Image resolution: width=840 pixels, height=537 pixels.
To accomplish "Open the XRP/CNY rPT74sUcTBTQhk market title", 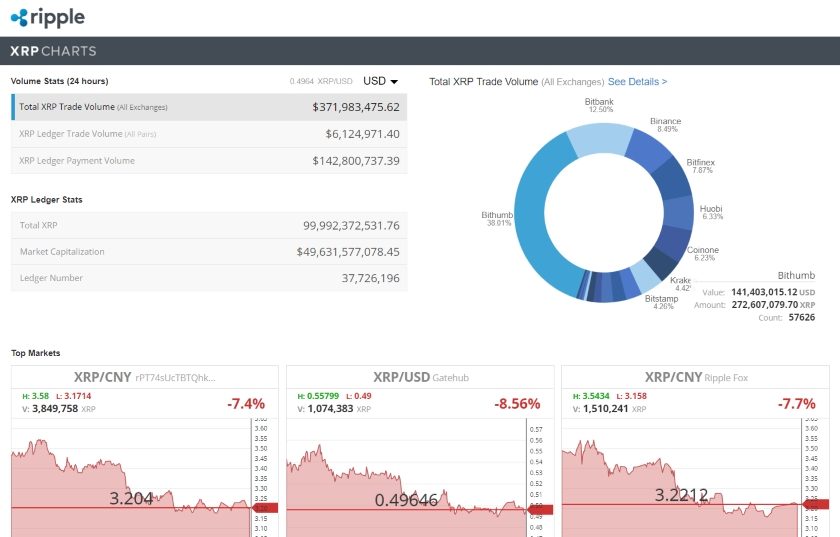I will click(x=145, y=377).
